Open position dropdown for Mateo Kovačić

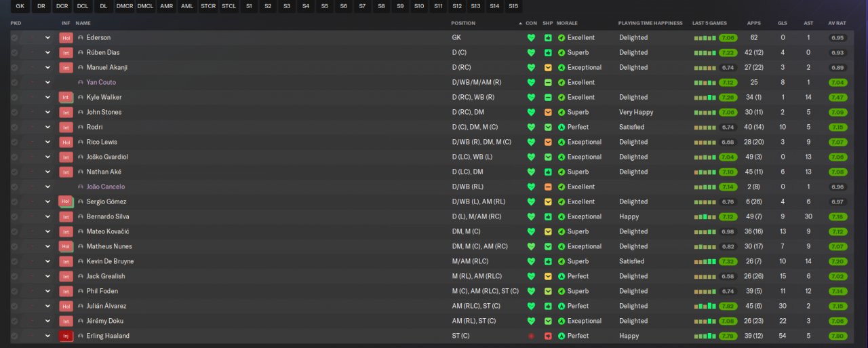pos(47,232)
